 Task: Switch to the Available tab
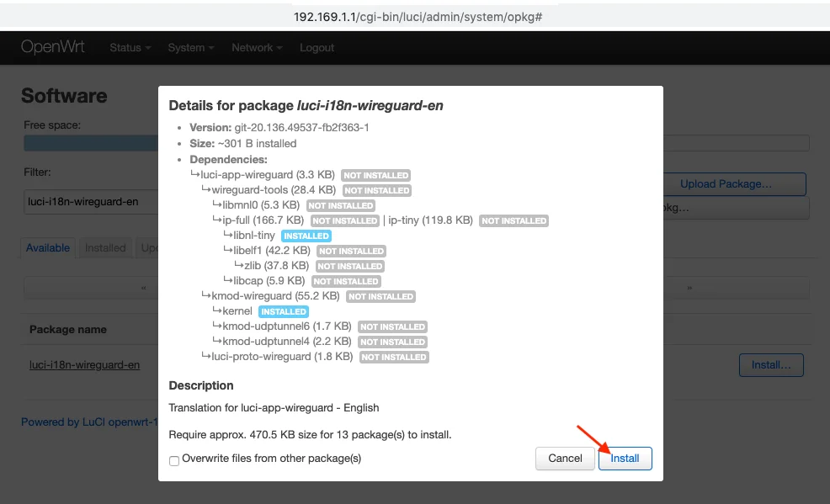point(48,248)
